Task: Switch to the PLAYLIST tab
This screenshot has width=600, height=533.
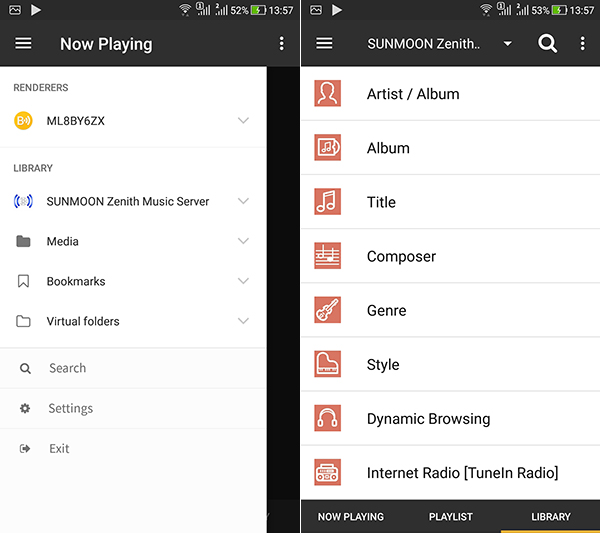Action: (x=451, y=517)
